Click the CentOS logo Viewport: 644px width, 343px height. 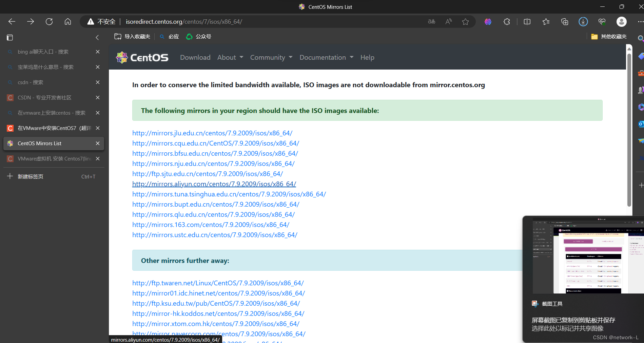pyautogui.click(x=142, y=57)
